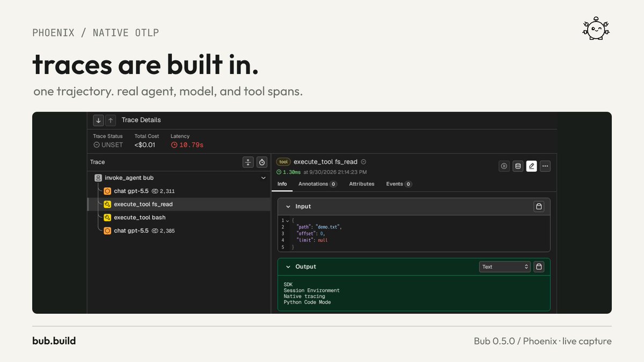Image resolution: width=644 pixels, height=362 pixels.
Task: Click the <$0.01 total cost value
Action: 145,145
